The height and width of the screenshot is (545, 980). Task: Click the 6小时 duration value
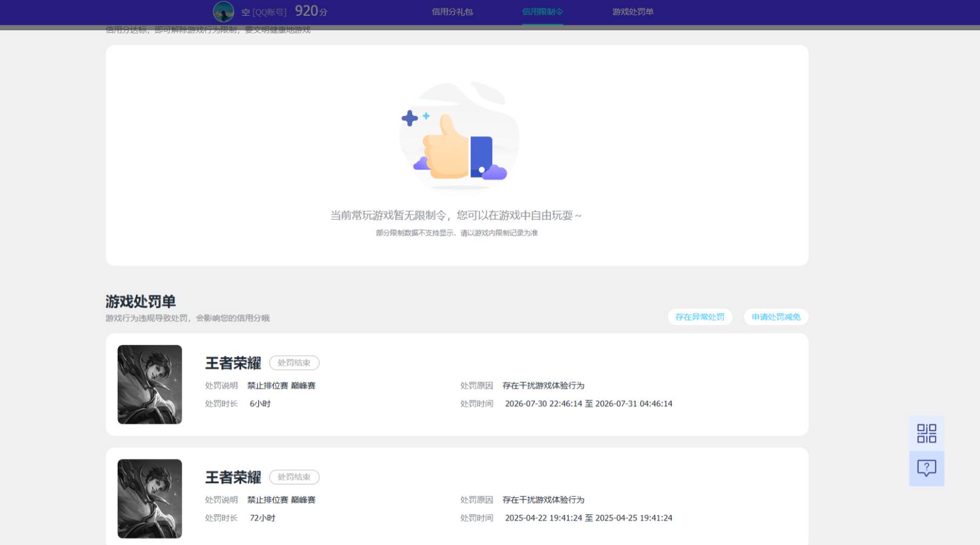pyautogui.click(x=260, y=404)
